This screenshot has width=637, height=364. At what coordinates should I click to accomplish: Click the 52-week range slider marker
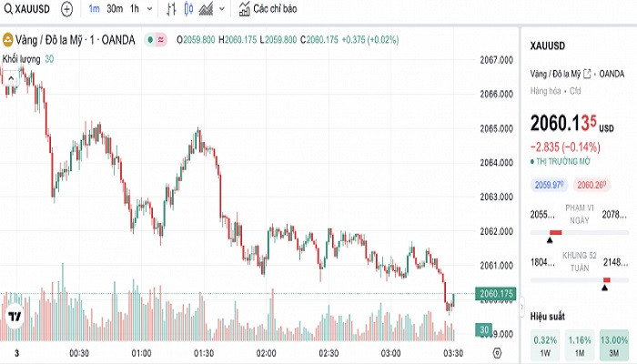click(x=605, y=289)
